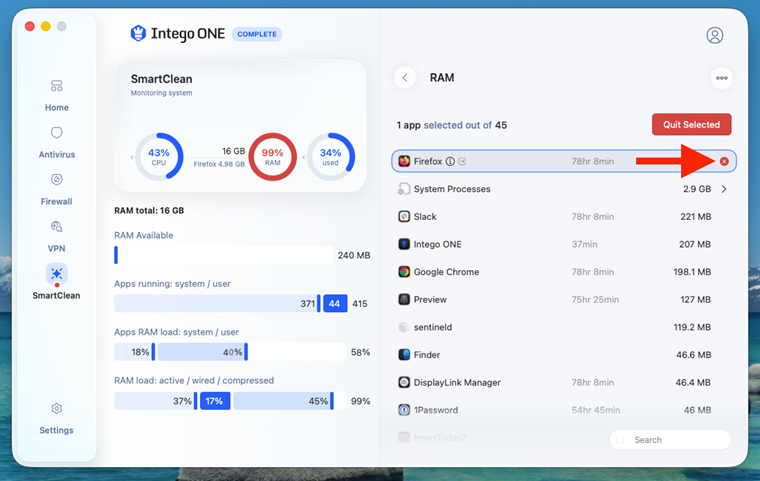Image resolution: width=760 pixels, height=481 pixels.
Task: Go back from the RAM panel
Action: point(405,78)
